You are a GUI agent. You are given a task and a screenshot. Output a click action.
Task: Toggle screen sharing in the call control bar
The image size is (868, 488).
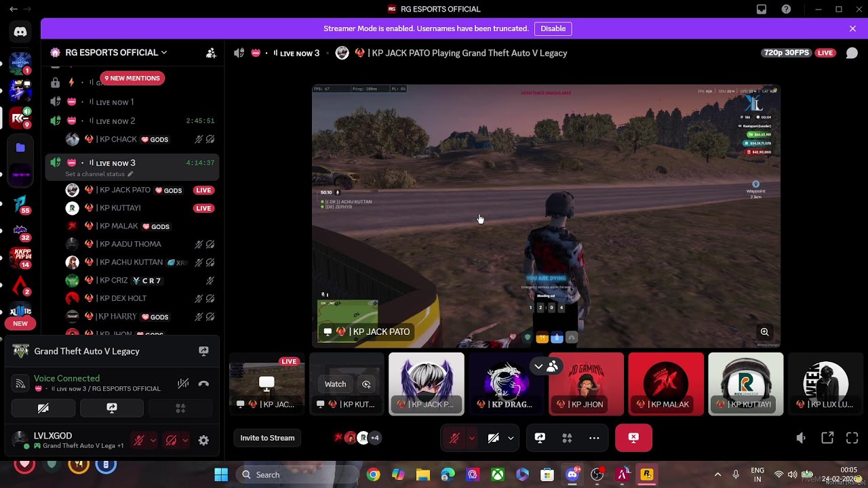[x=540, y=438]
